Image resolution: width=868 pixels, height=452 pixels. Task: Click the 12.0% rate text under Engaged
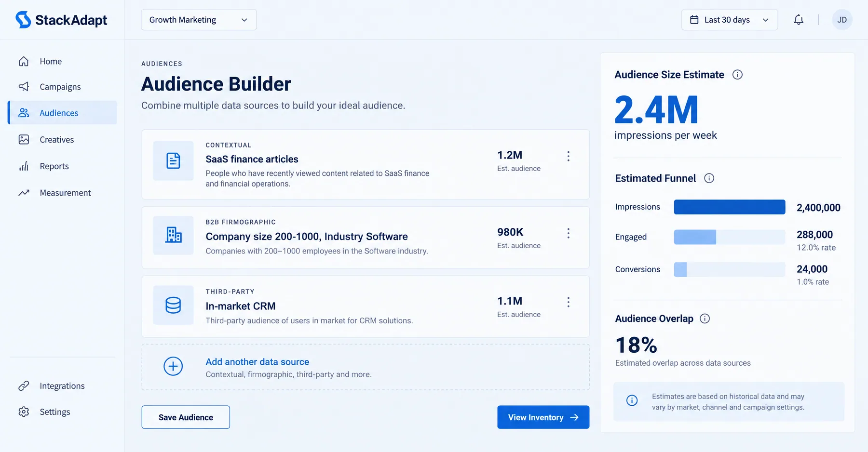pyautogui.click(x=816, y=248)
